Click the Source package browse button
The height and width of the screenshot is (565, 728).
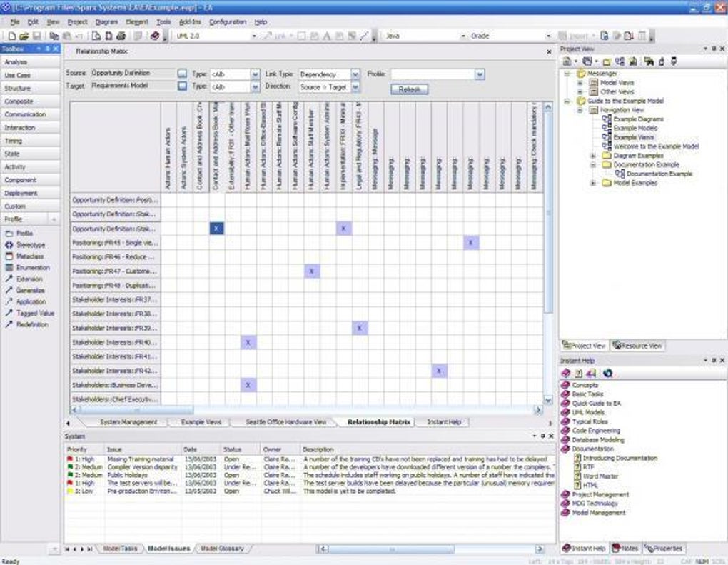(x=182, y=74)
